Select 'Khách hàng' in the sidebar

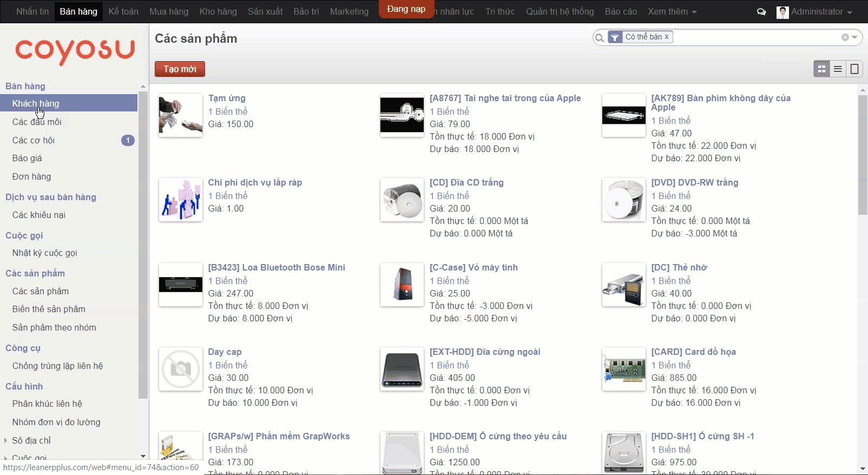[x=69, y=103]
